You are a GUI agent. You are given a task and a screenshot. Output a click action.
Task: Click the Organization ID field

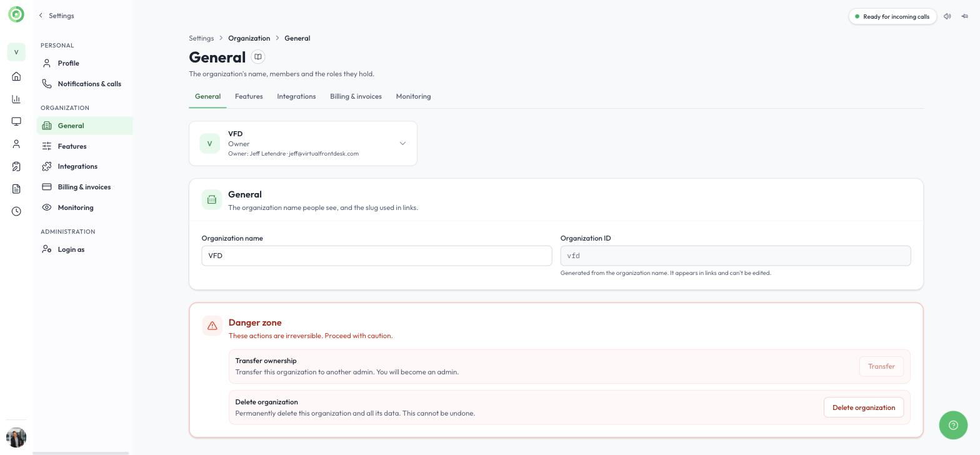pyautogui.click(x=736, y=256)
